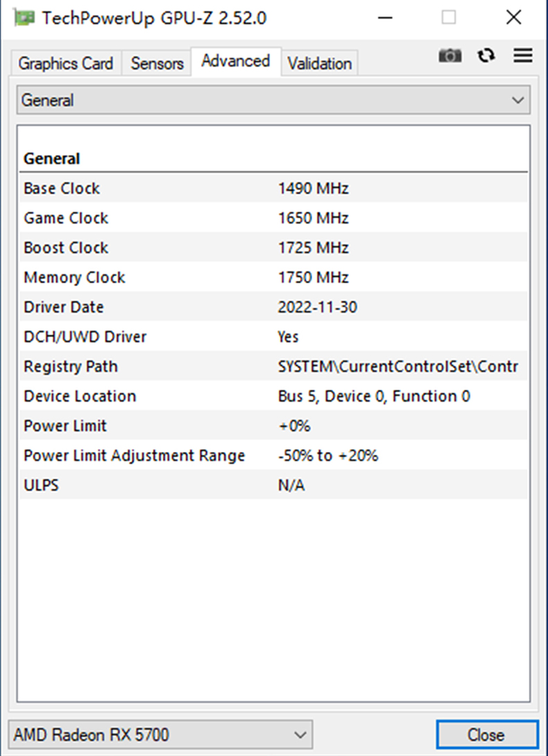Click the screenshot camera icon
Image resolution: width=548 pixels, height=756 pixels.
[x=450, y=56]
